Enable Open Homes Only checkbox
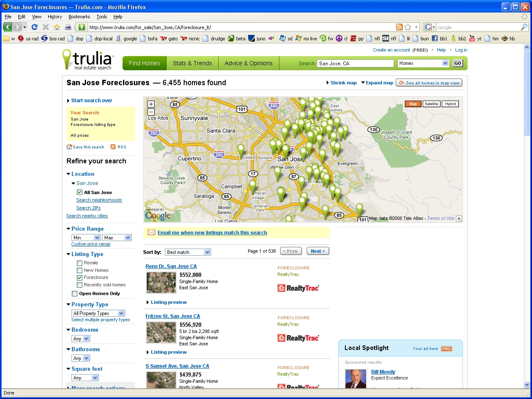Image resolution: width=532 pixels, height=399 pixels. point(75,294)
